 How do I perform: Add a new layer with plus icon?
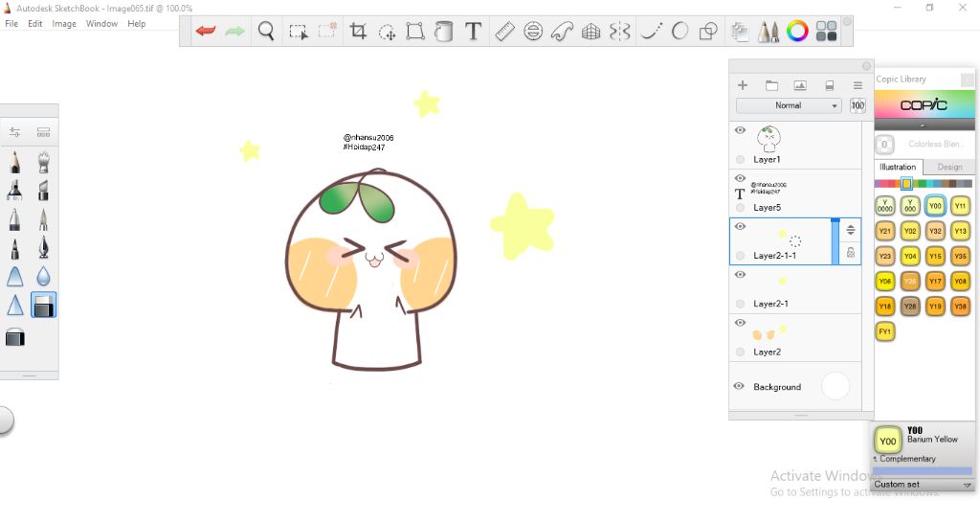(x=742, y=85)
